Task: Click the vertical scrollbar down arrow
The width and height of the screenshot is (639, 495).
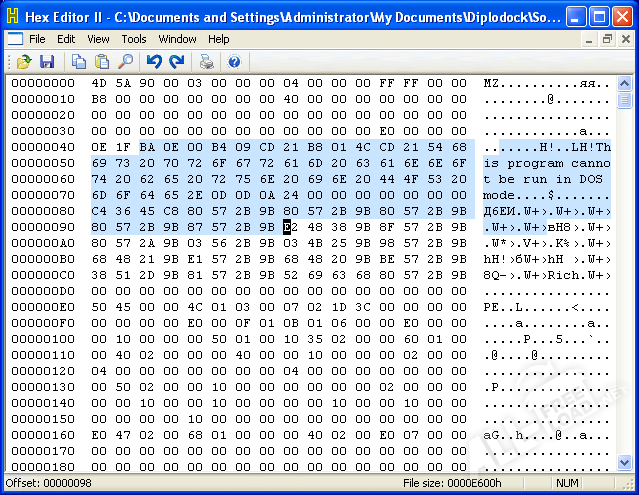Action: click(624, 466)
